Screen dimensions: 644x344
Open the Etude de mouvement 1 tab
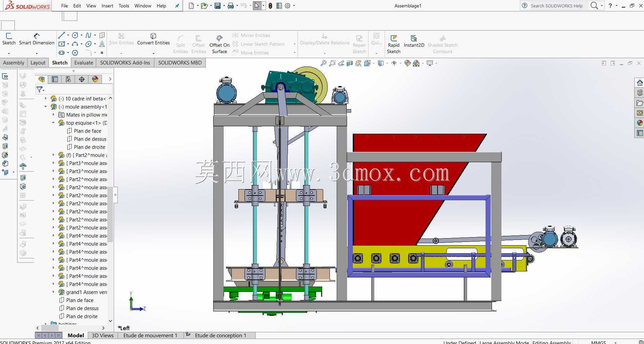(150, 335)
